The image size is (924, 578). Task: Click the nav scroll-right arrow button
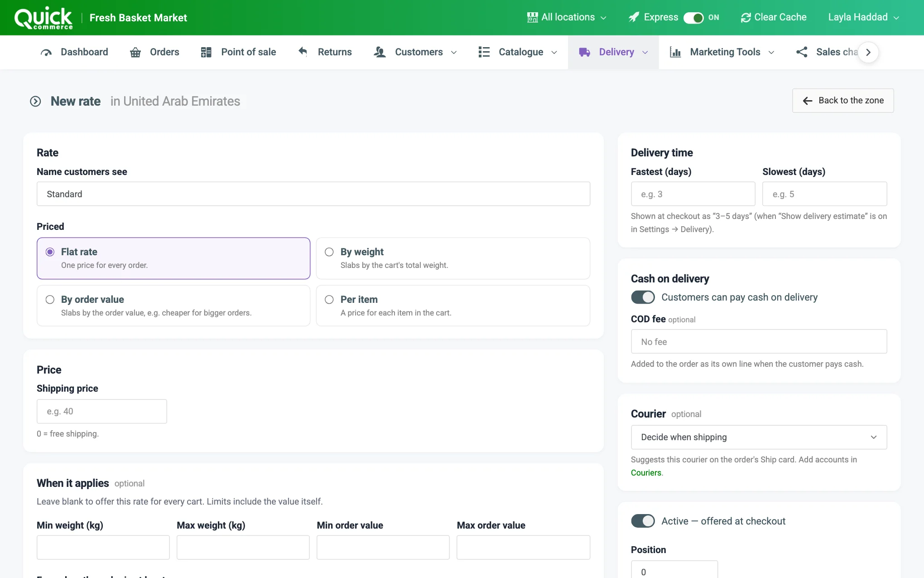coord(868,52)
